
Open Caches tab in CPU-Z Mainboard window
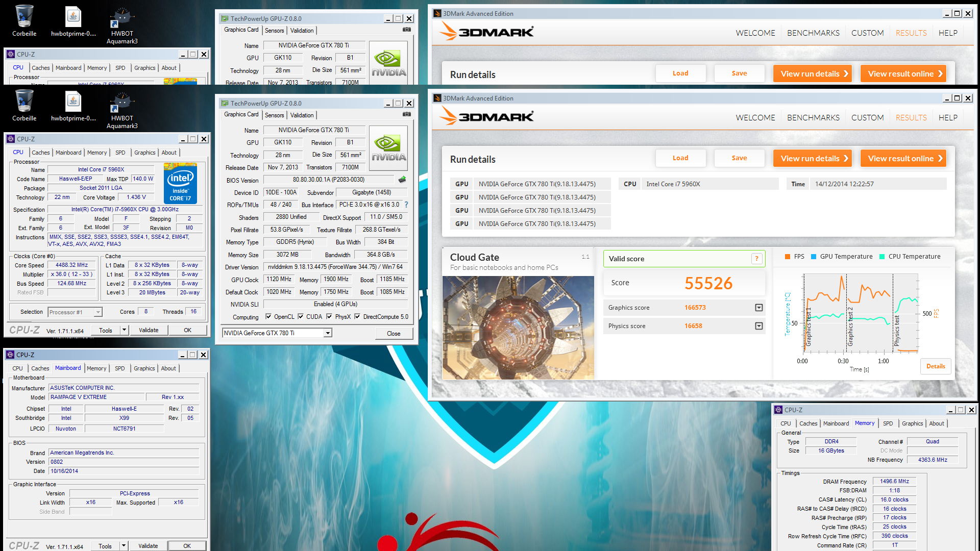point(40,368)
